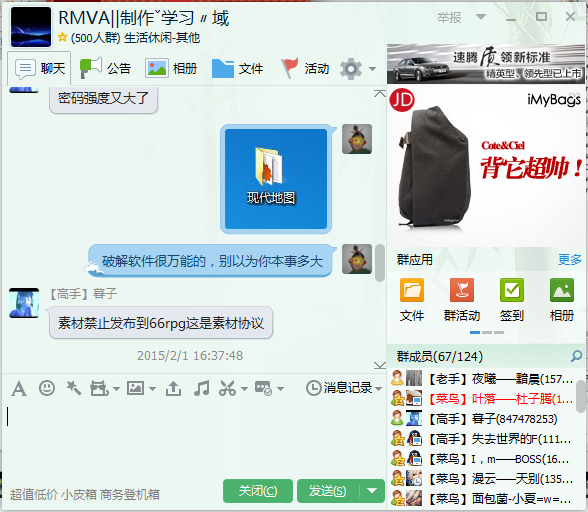Click the music note icon
Viewport: 588px width, 512px height.
[202, 388]
